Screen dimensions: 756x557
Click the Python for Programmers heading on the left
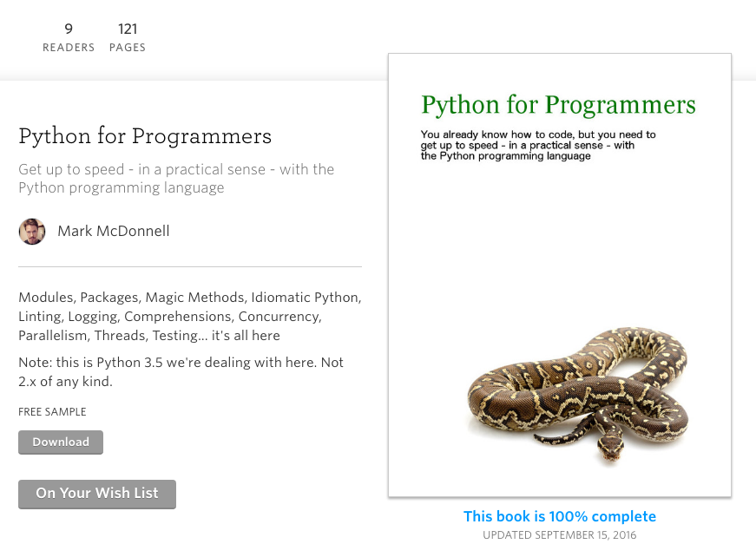pyautogui.click(x=145, y=137)
